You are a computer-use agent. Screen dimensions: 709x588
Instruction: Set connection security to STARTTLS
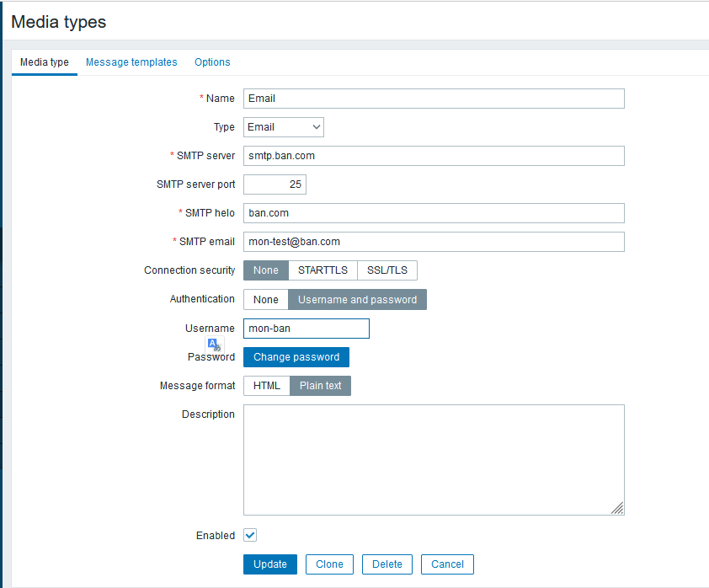[323, 270]
